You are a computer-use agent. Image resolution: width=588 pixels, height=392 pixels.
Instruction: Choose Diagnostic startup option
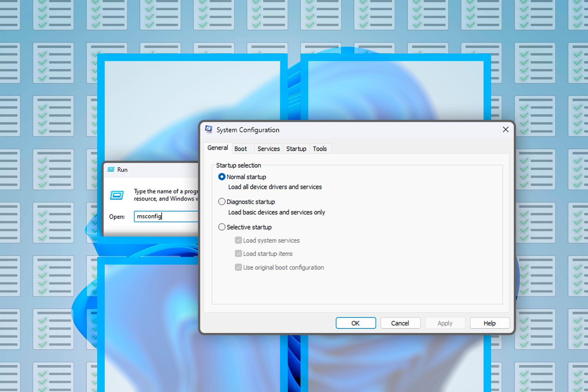pyautogui.click(x=222, y=202)
